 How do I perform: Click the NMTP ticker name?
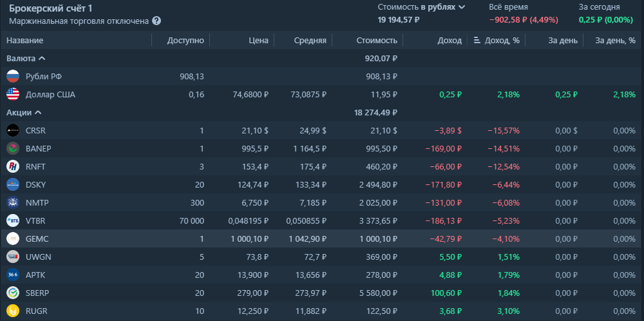click(x=36, y=202)
